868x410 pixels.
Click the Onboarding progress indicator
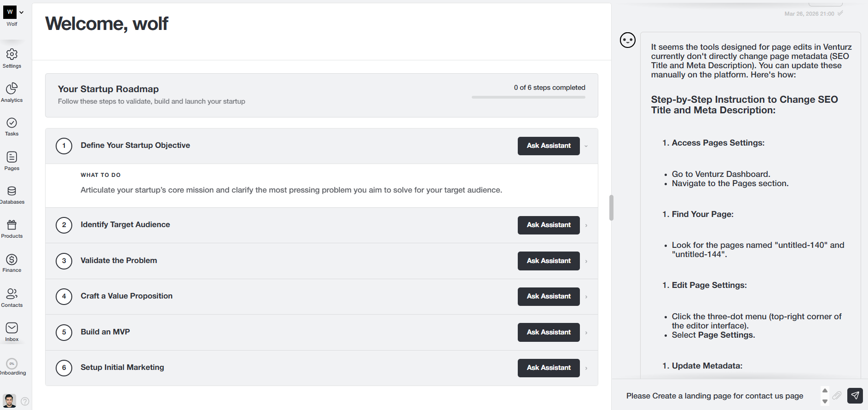click(12, 364)
